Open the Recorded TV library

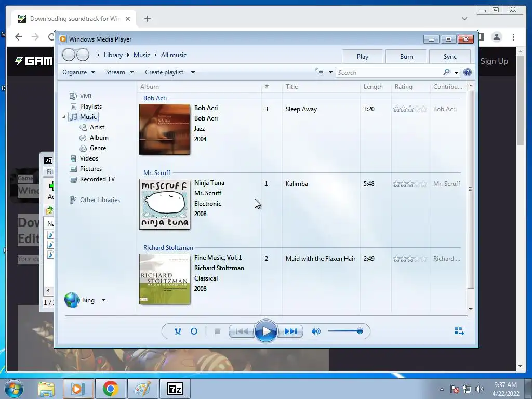click(92, 179)
